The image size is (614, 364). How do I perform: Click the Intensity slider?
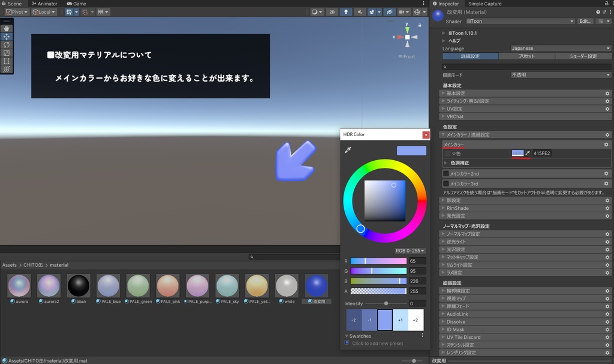(386, 303)
